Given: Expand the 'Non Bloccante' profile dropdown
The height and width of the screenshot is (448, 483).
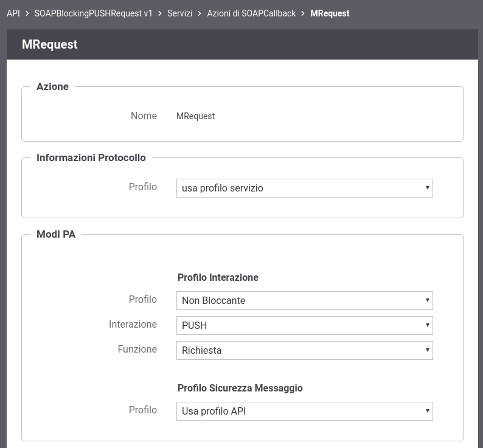Looking at the screenshot, I should [305, 300].
